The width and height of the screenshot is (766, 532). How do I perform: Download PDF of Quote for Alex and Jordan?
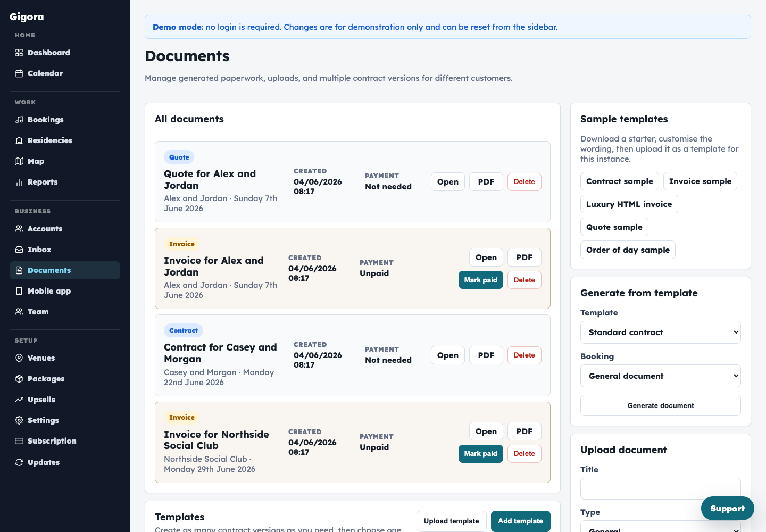pyautogui.click(x=486, y=182)
